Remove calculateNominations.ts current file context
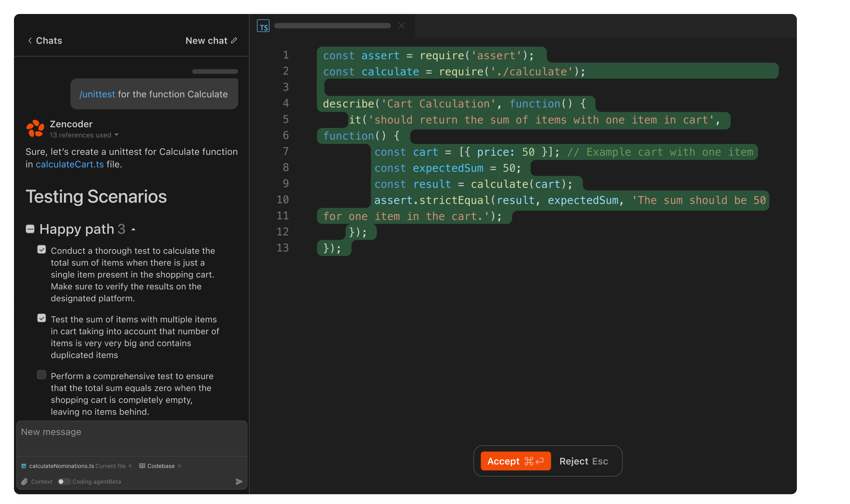The image size is (850, 504). coord(130,466)
